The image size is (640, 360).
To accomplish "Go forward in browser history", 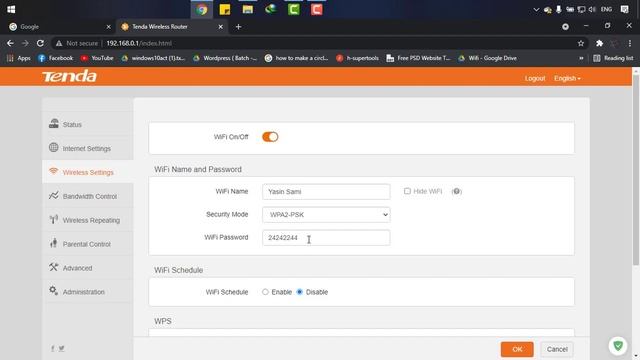I will 25,43.
